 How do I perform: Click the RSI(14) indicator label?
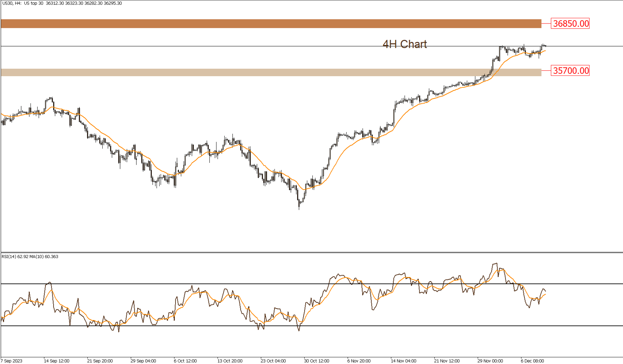[x=30, y=257]
